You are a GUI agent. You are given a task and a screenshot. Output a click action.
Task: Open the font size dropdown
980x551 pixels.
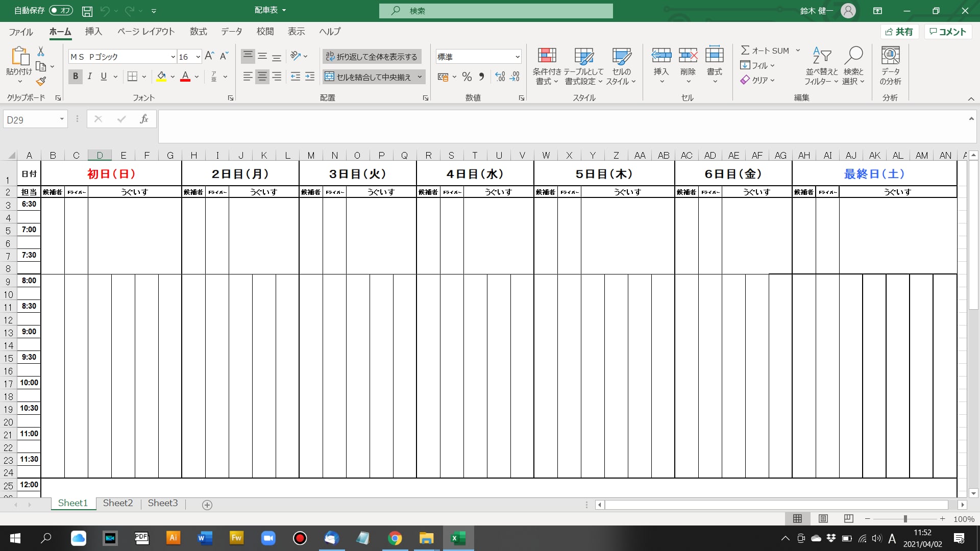[x=198, y=57]
